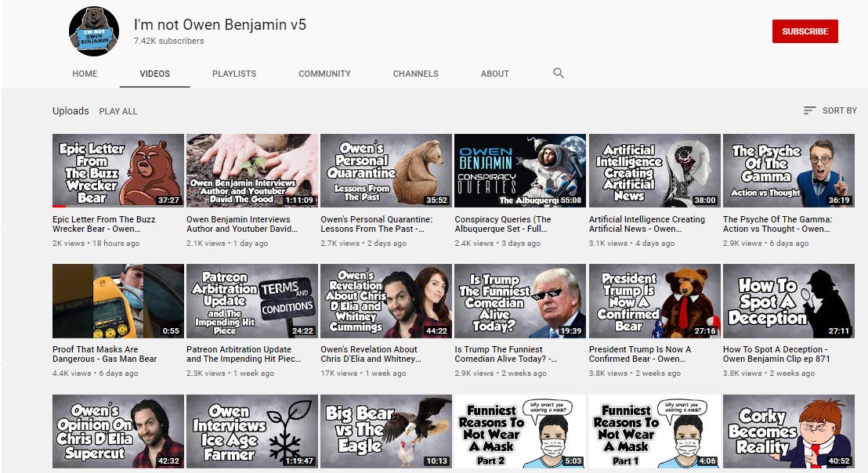Open the David The Good interview thumbnail
Image resolution: width=868 pixels, height=473 pixels.
252,171
